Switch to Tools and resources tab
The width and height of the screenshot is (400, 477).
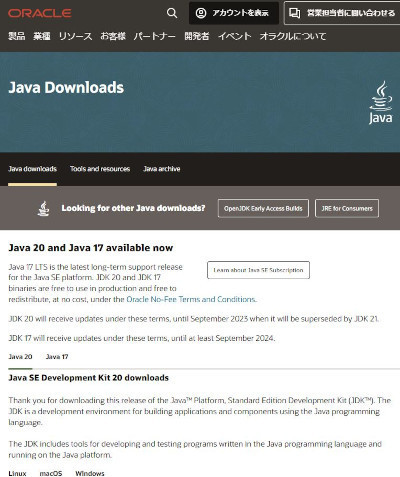click(x=100, y=169)
